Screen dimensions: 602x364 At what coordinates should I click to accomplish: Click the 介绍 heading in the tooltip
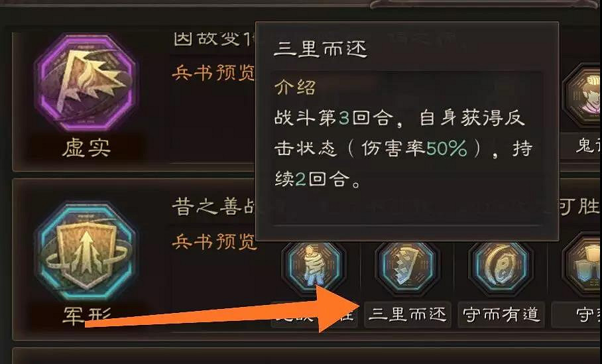click(x=295, y=87)
